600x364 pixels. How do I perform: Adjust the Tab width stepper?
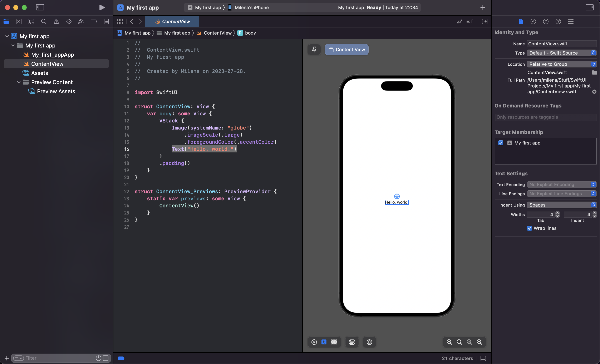(558, 214)
